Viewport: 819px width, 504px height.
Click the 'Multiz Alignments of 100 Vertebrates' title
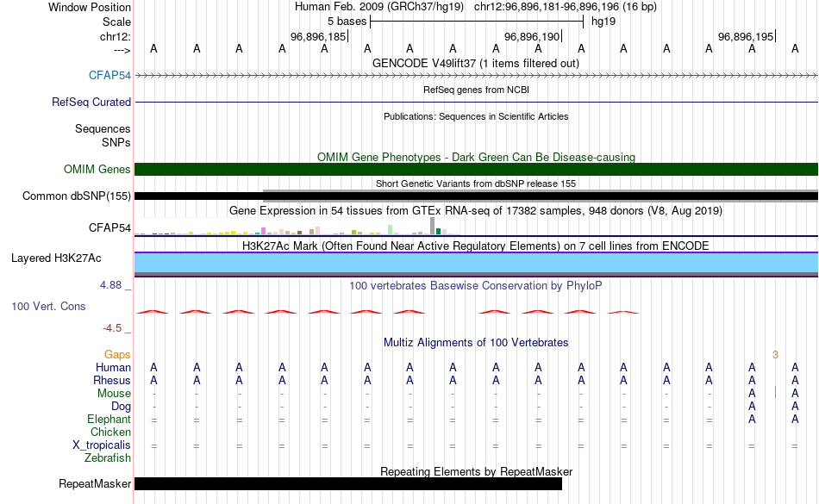[476, 342]
